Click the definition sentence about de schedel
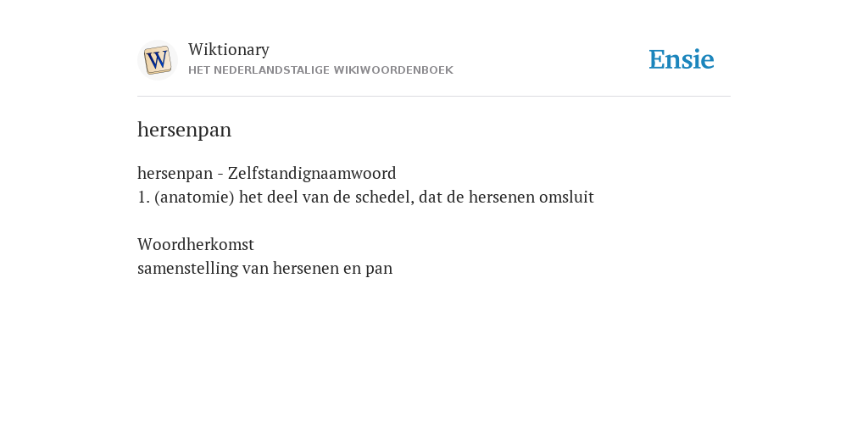868x434 pixels. coord(365,197)
